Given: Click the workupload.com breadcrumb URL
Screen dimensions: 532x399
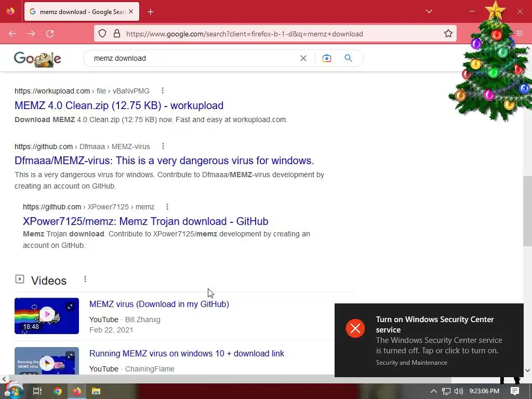Looking at the screenshot, I should (82, 91).
